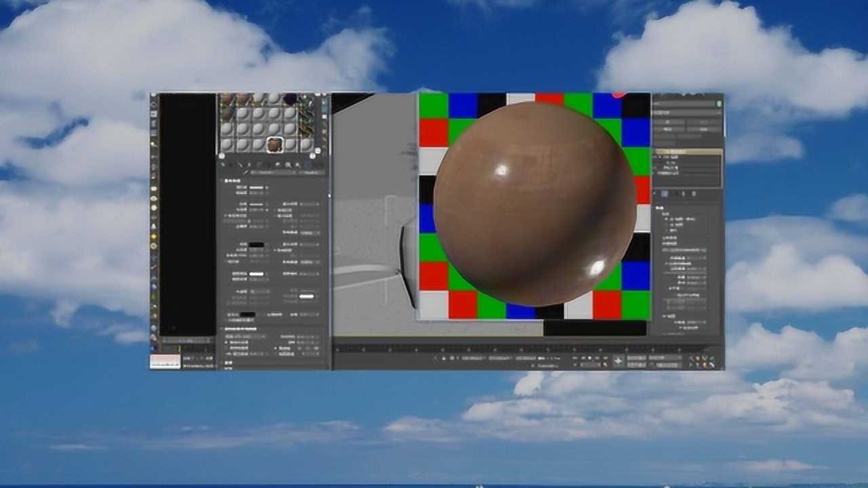This screenshot has height=488, width=868.
Task: Open the white color swatch in right column
Action: pos(307,296)
